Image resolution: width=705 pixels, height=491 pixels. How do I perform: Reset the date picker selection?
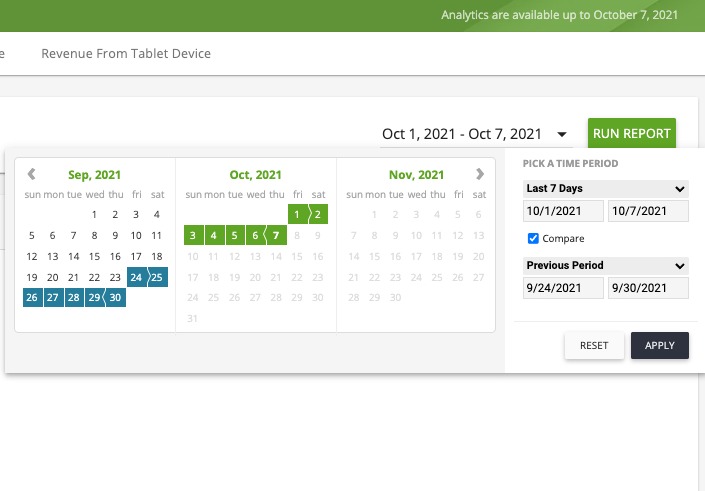[x=593, y=345]
